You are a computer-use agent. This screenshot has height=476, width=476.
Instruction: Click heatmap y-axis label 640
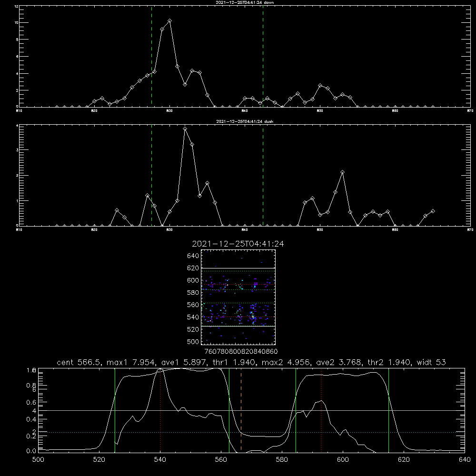[193, 256]
